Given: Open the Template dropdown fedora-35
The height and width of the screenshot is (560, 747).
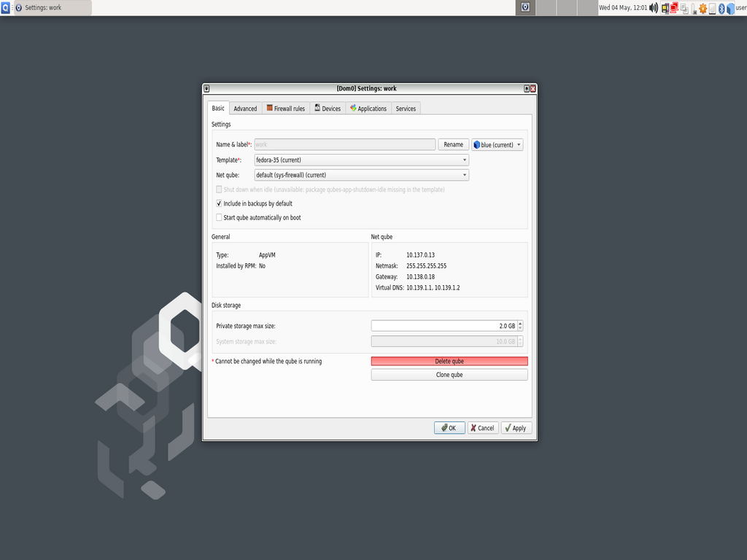Looking at the screenshot, I should (362, 160).
